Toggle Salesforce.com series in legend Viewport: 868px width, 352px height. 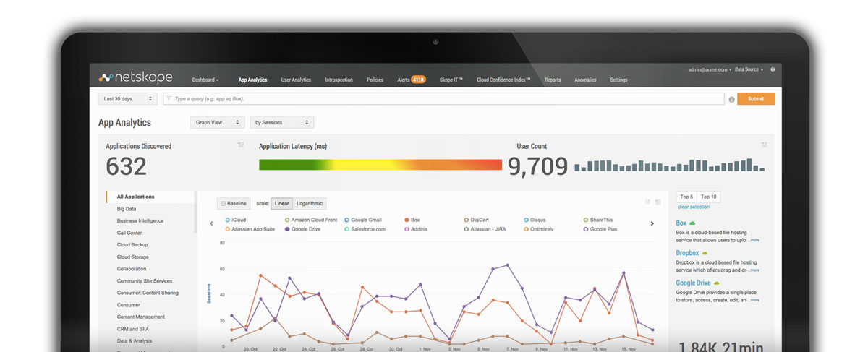click(x=365, y=229)
